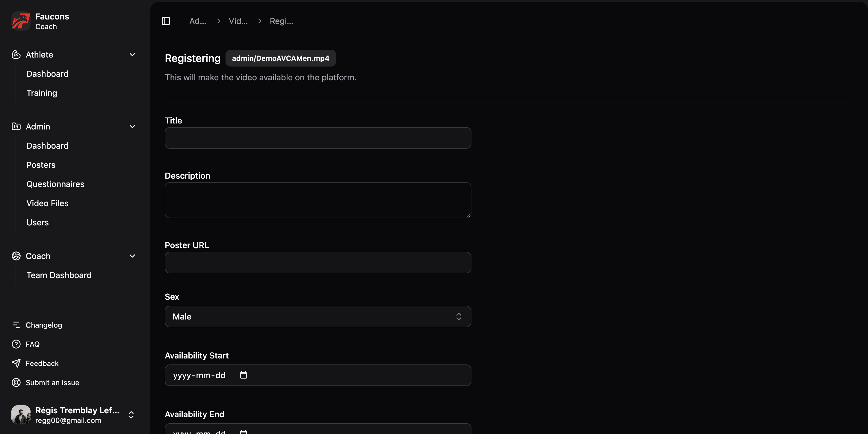Open Changelog via its icon
This screenshot has height=434, width=868.
tap(16, 325)
